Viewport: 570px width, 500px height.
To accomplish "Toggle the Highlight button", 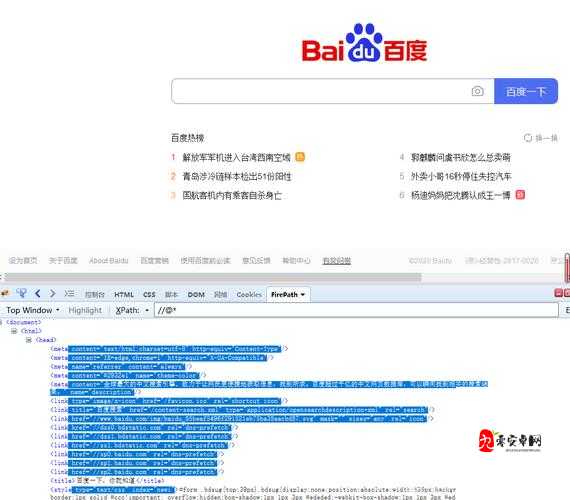I will click(x=85, y=310).
